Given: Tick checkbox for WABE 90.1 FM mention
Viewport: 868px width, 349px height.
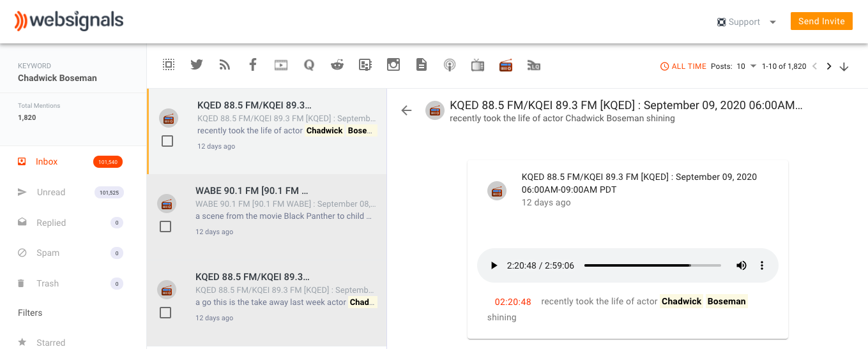Looking at the screenshot, I should (165, 226).
